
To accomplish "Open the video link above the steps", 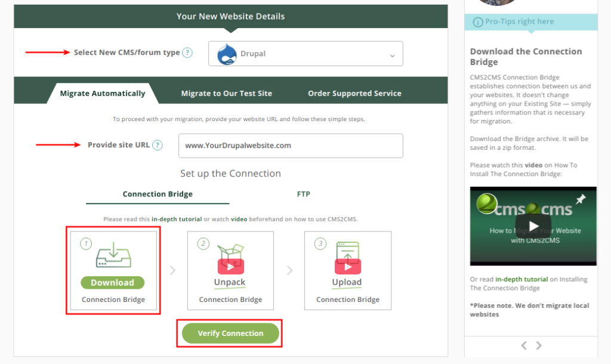I will [239, 219].
